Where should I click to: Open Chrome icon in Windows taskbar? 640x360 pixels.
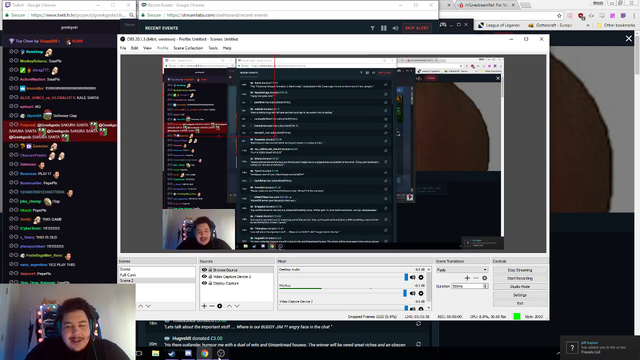click(x=204, y=353)
